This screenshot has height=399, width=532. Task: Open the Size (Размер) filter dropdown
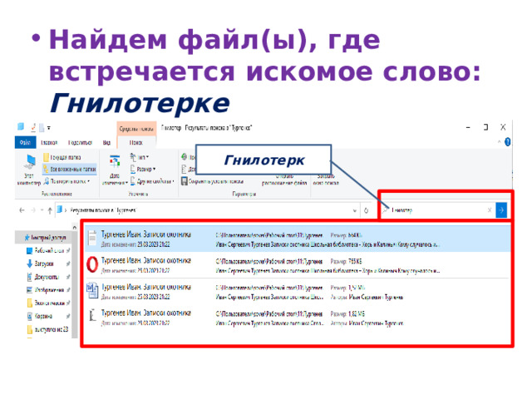(143, 169)
